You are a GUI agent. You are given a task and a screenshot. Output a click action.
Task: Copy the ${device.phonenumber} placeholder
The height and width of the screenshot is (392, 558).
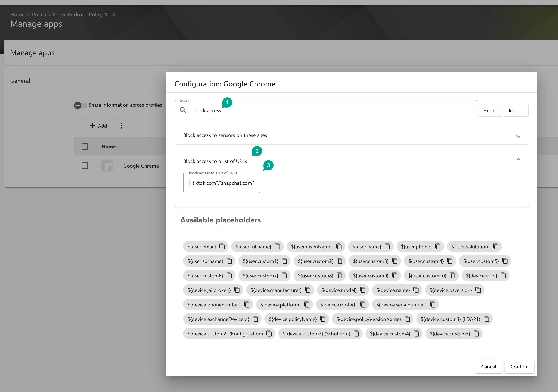(247, 305)
